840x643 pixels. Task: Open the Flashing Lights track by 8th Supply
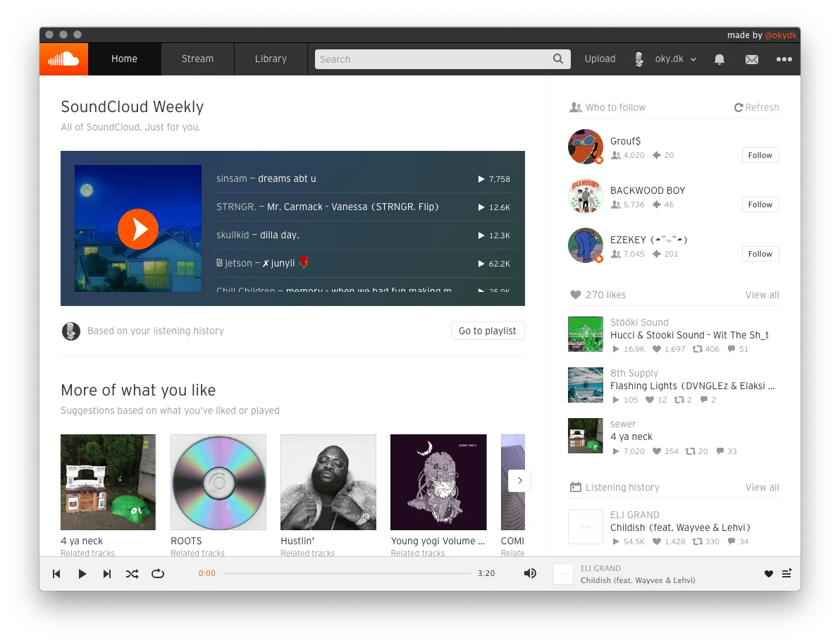coord(692,386)
